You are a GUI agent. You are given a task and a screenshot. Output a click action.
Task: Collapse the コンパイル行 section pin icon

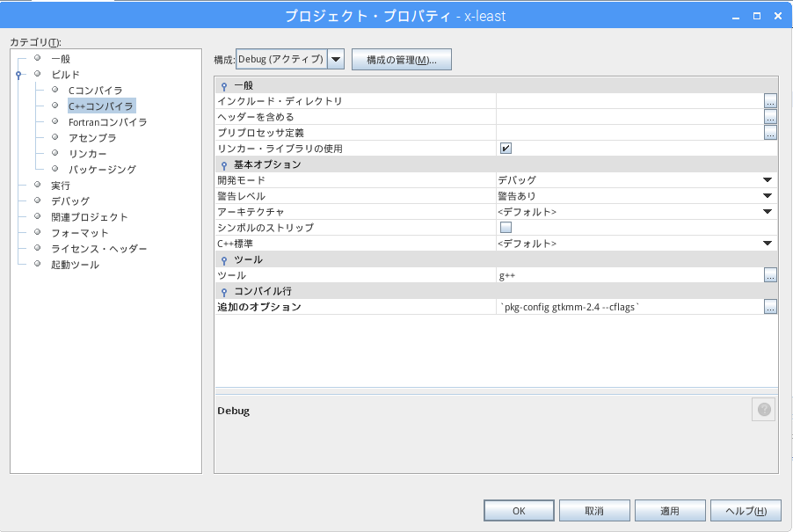[x=224, y=292]
